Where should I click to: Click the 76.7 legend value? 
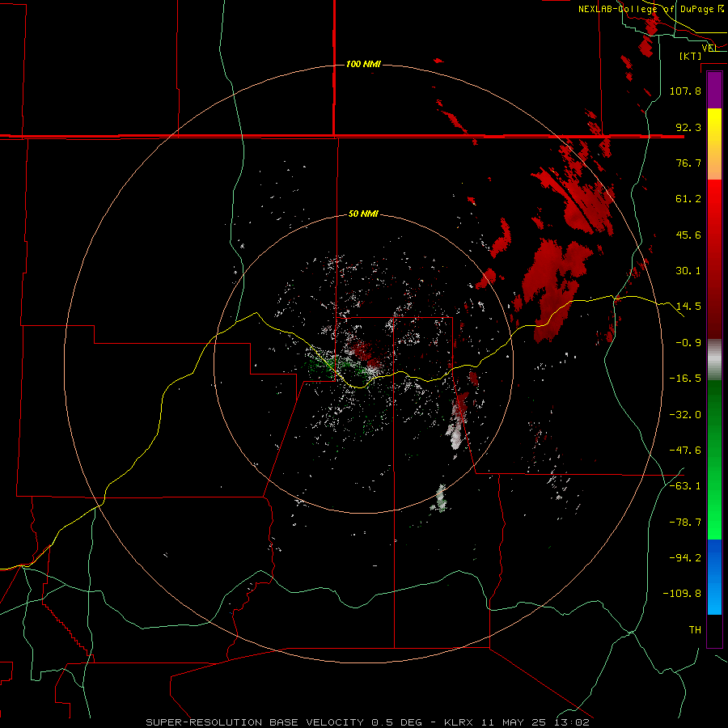(688, 163)
